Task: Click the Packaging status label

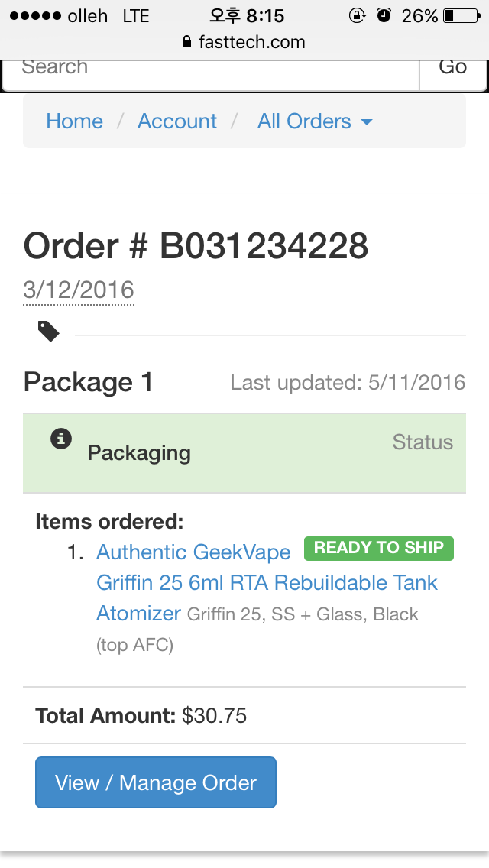Action: click(139, 453)
